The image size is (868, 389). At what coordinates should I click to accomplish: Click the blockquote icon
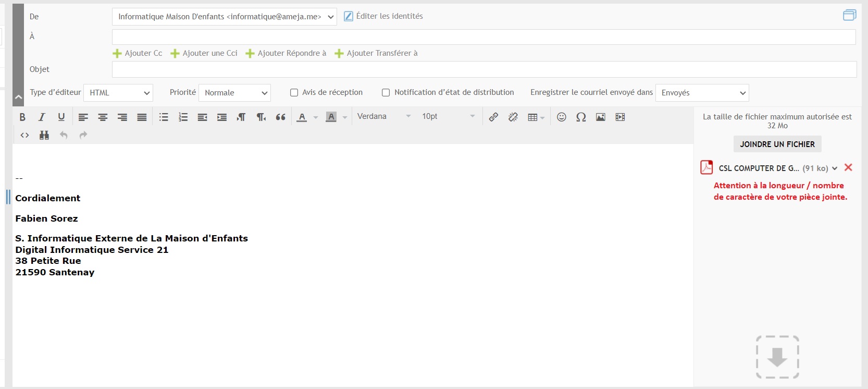pyautogui.click(x=280, y=117)
